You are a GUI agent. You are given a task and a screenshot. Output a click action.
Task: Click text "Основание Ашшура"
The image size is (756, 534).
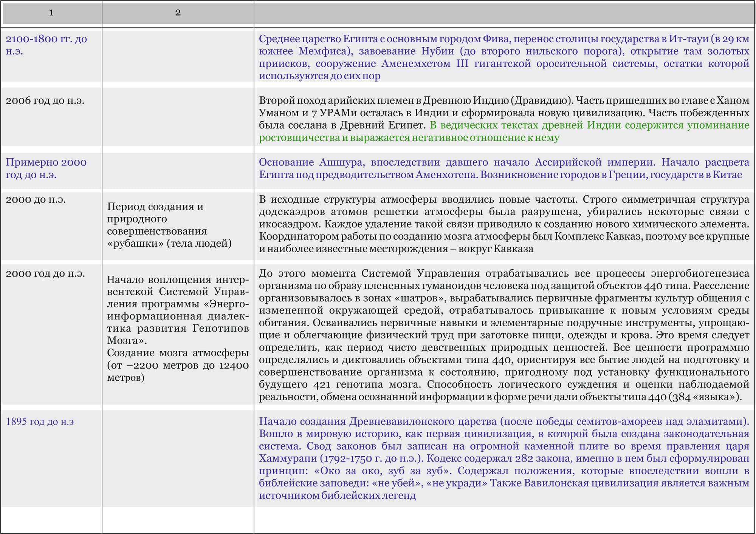312,162
